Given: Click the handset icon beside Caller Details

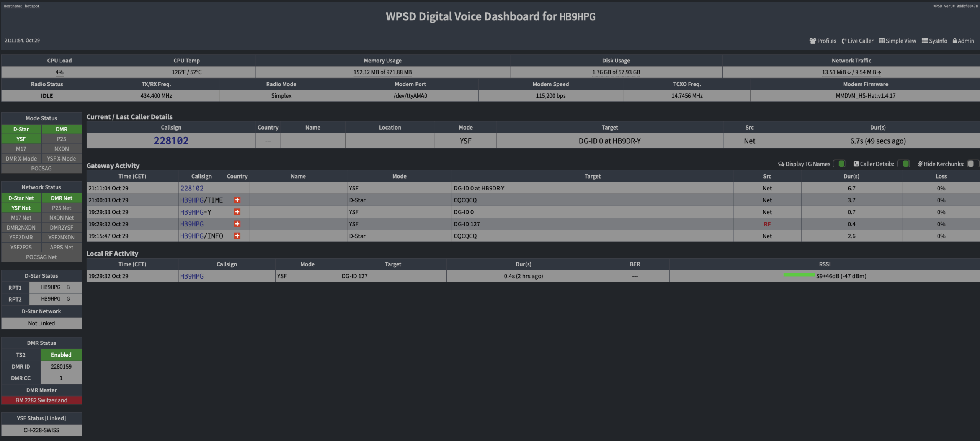Looking at the screenshot, I should point(856,164).
